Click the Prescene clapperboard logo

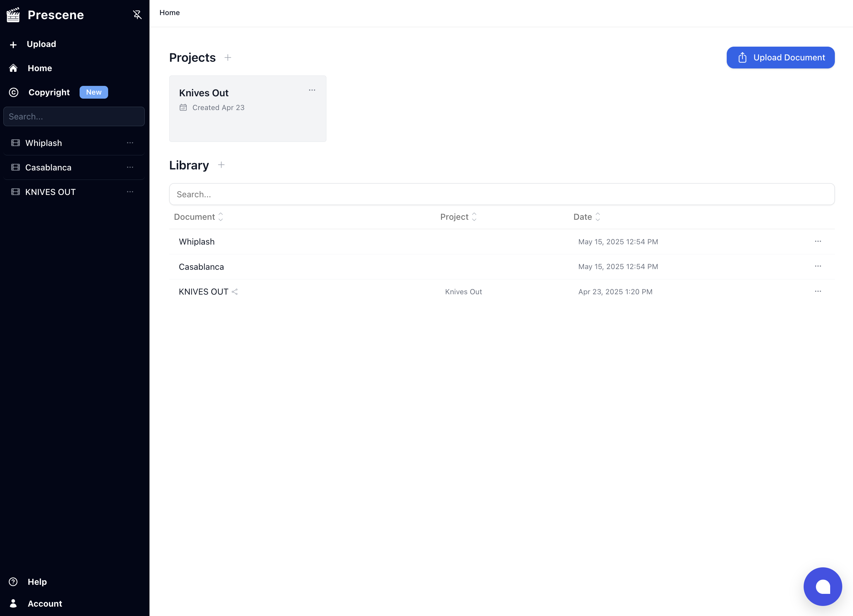click(13, 15)
